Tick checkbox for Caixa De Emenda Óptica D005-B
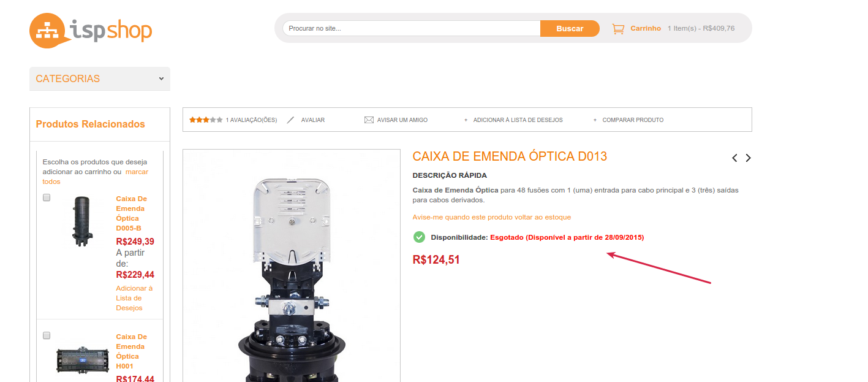The width and height of the screenshot is (868, 382). tap(47, 198)
